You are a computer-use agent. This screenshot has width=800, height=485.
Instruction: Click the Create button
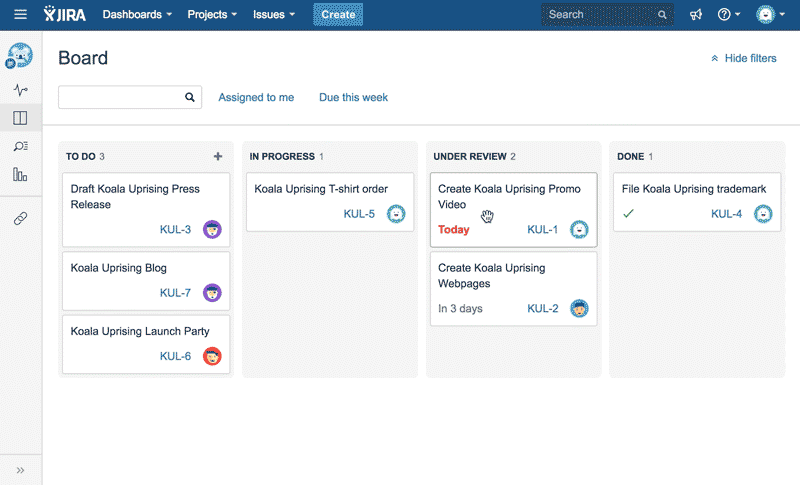click(x=338, y=15)
